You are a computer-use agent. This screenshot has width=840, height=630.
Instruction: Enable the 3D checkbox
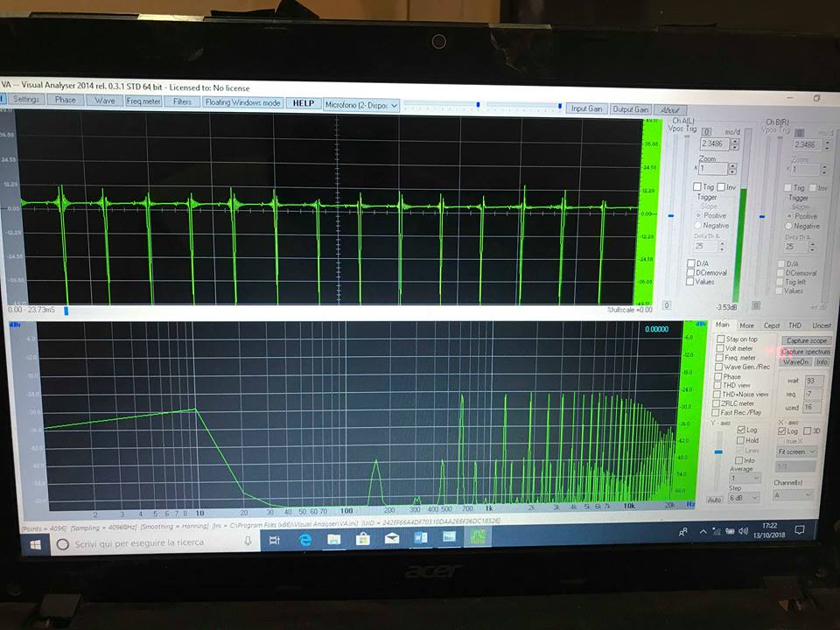808,430
